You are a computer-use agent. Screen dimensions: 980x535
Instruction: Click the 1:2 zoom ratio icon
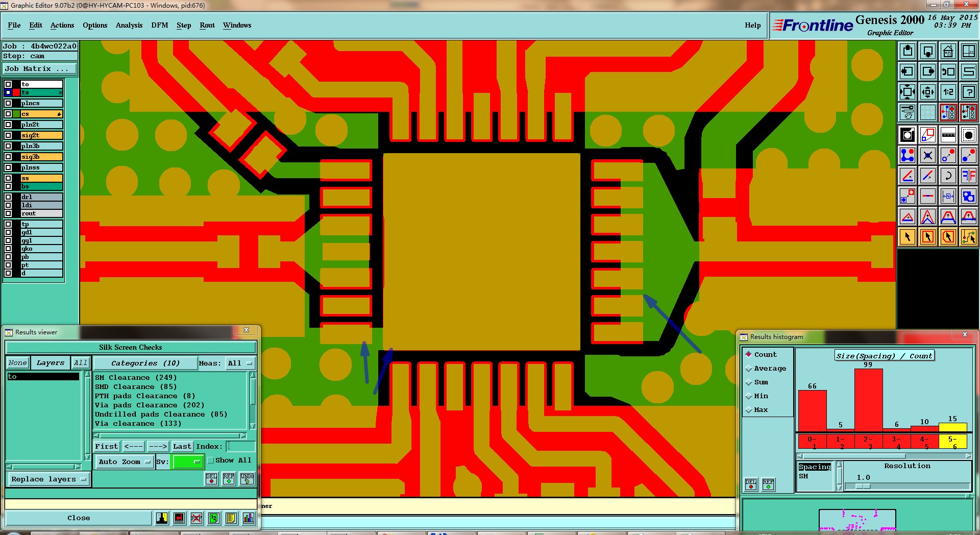point(948,92)
